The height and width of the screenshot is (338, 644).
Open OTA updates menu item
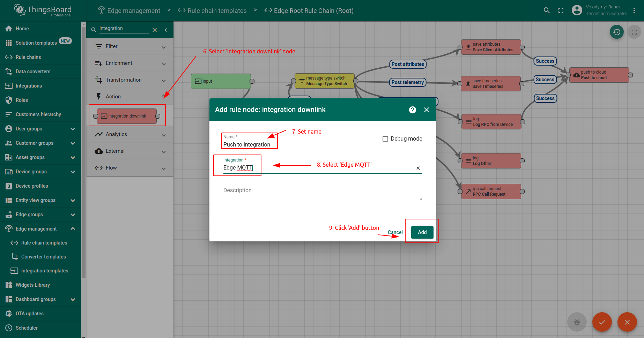[x=40, y=314]
